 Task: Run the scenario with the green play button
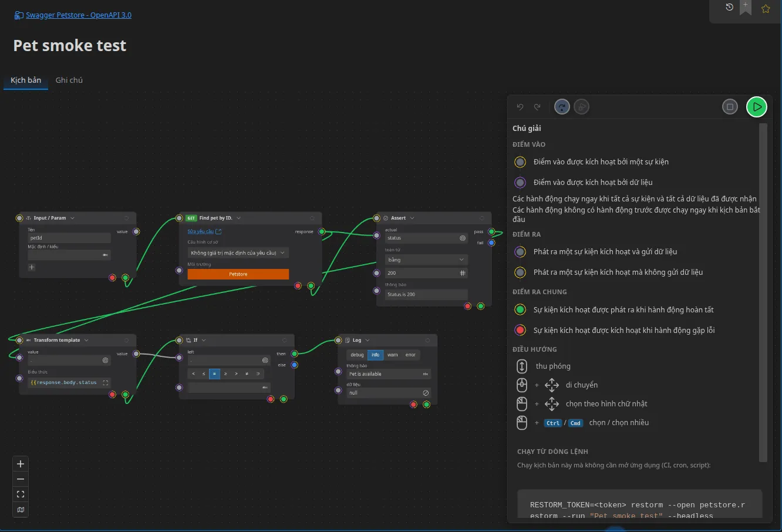[757, 107]
